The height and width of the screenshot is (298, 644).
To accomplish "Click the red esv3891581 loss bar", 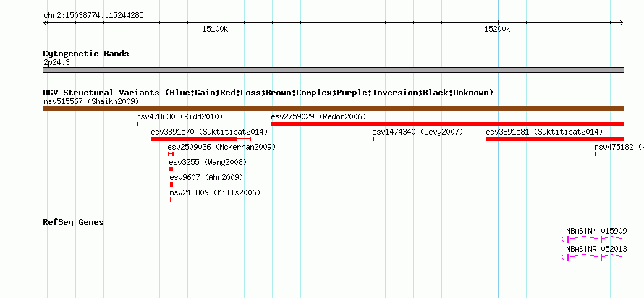I will click(x=555, y=139).
